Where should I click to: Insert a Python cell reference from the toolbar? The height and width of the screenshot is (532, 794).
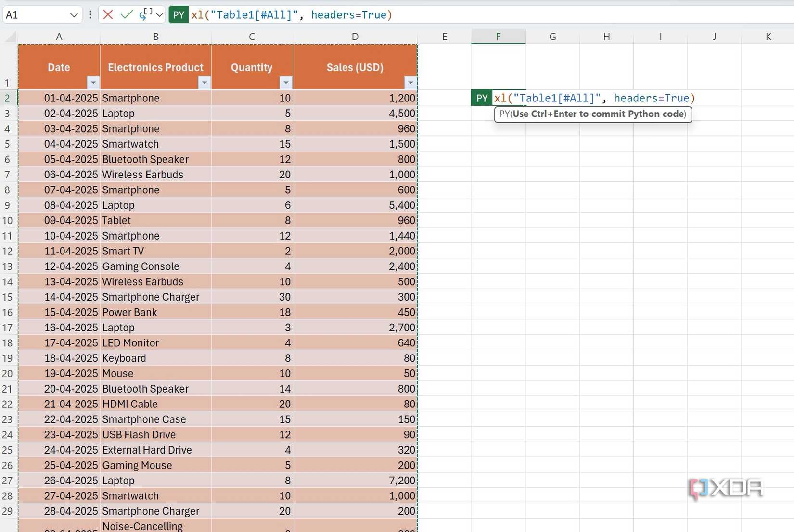[x=144, y=14]
